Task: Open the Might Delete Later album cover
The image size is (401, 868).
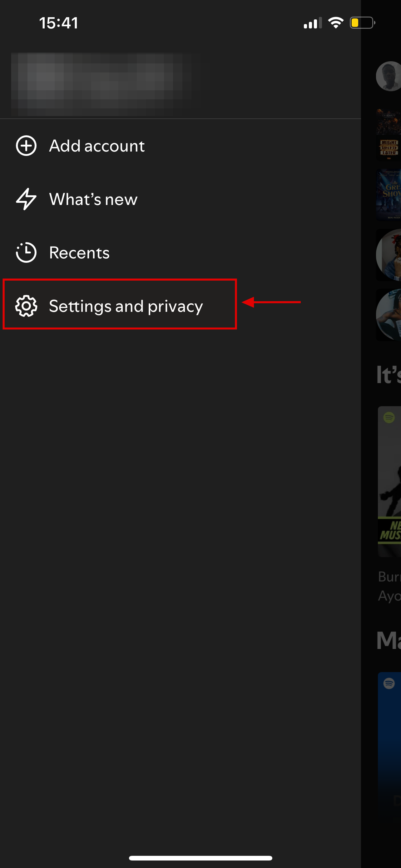Action: [389, 135]
